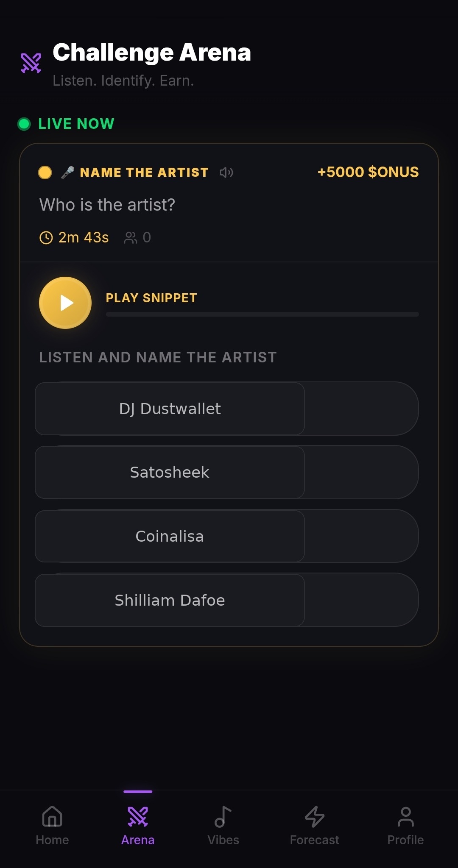
Task: Play the audio snippet
Action: (x=65, y=303)
